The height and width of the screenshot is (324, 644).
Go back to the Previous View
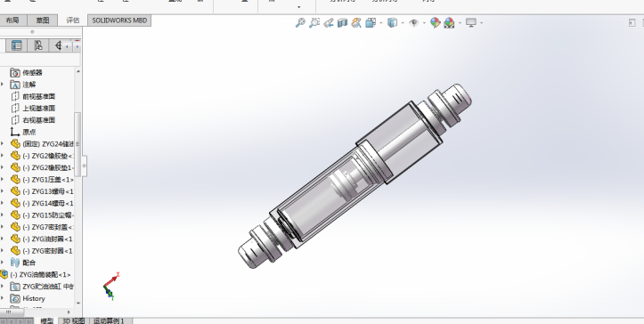click(328, 23)
